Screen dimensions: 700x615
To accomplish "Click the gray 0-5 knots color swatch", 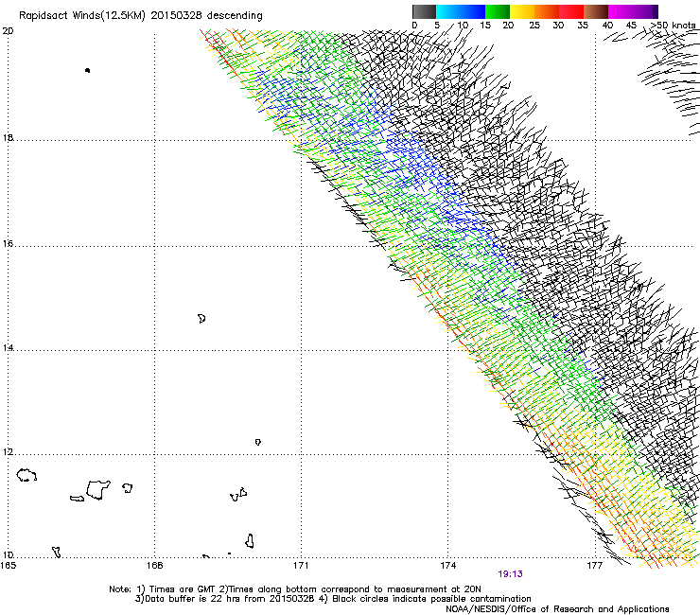I will (x=424, y=11).
